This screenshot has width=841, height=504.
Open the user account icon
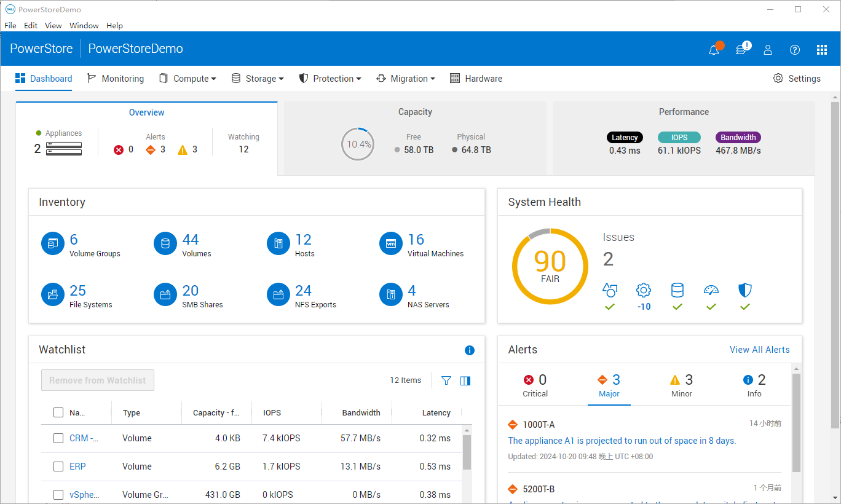(x=768, y=50)
